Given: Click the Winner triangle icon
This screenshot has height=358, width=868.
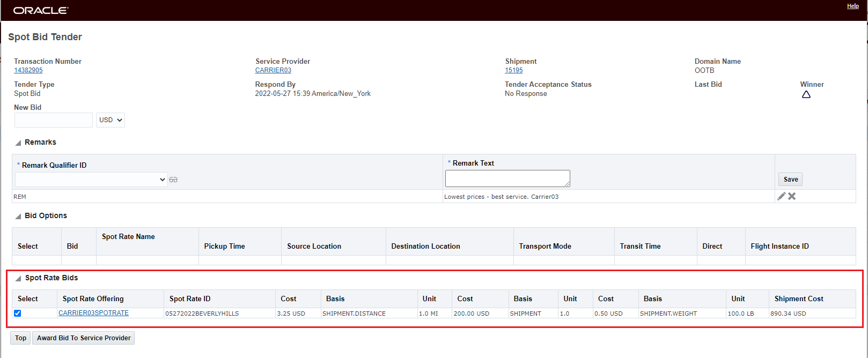Looking at the screenshot, I should (x=806, y=95).
